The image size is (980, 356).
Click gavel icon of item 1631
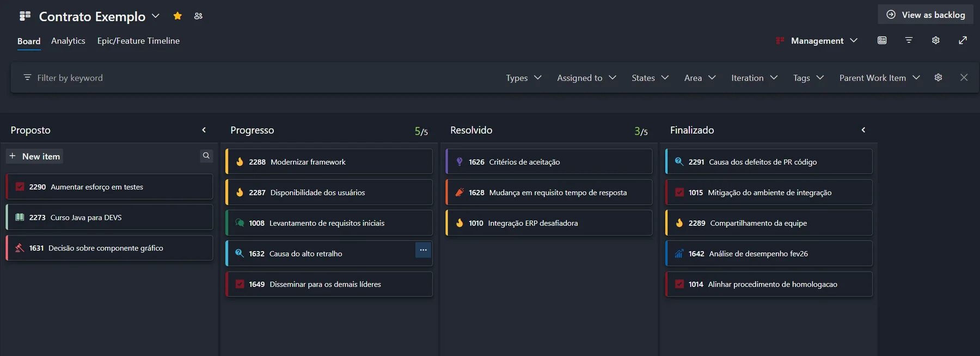coord(20,248)
